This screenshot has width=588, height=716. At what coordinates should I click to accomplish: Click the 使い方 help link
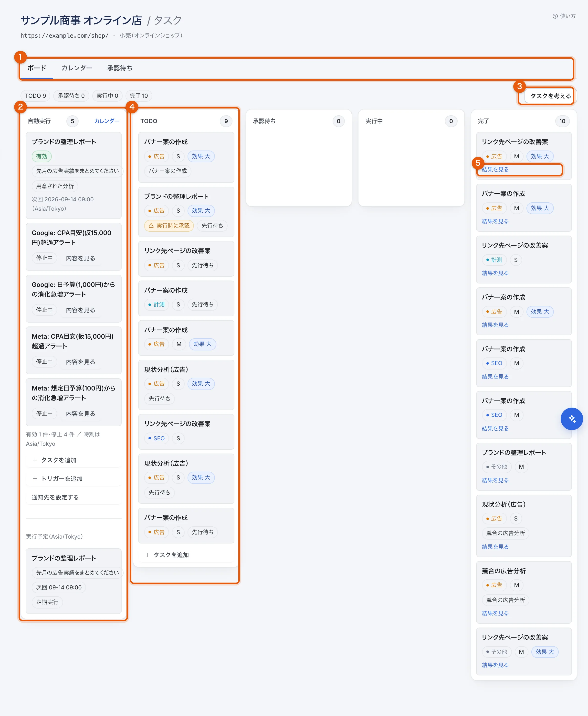point(564,16)
